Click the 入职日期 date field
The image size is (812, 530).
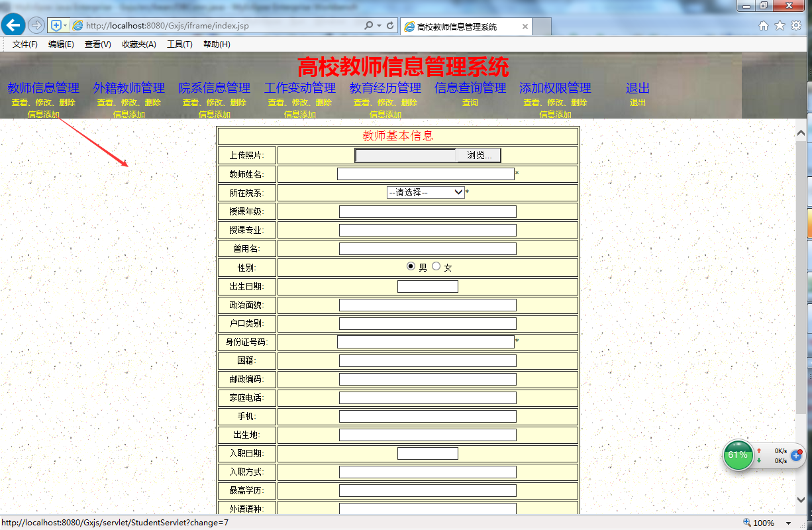click(427, 453)
